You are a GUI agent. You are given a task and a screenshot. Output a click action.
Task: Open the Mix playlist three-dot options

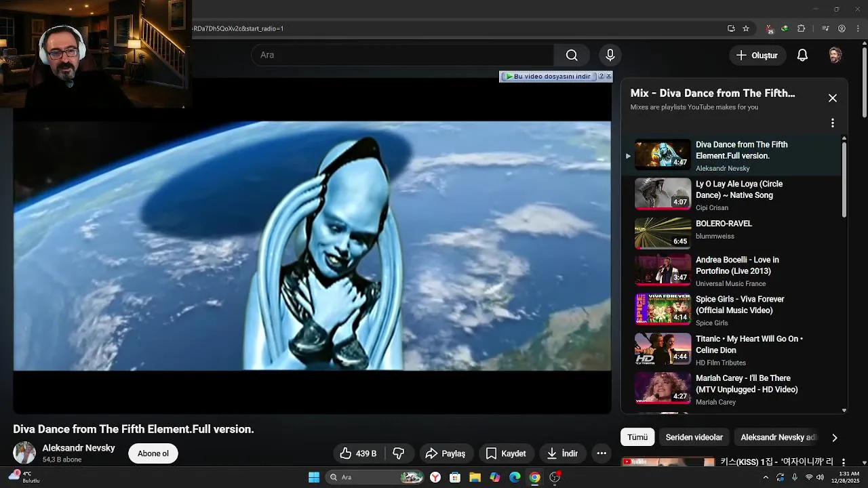(833, 123)
